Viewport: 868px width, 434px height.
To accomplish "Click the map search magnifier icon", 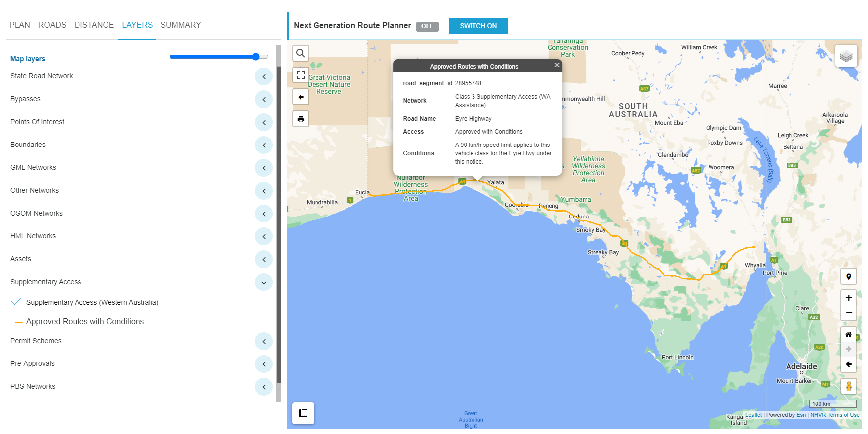I will pos(300,53).
